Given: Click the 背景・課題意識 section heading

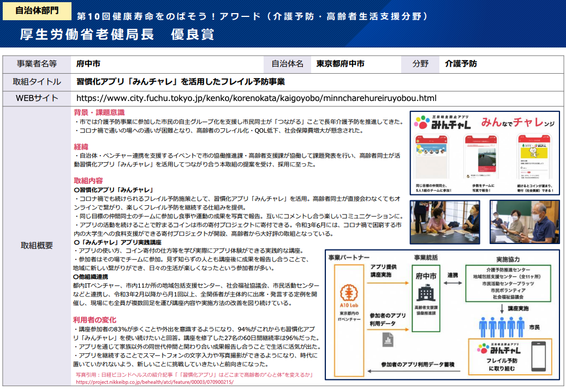Looking at the screenshot, I should pos(99,112).
